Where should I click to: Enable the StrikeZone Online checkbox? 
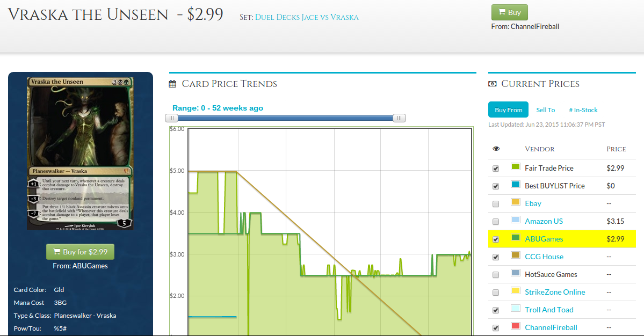click(x=496, y=293)
